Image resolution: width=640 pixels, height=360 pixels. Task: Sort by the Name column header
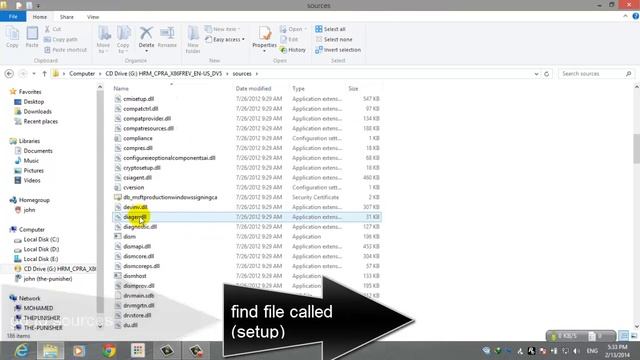pos(121,89)
